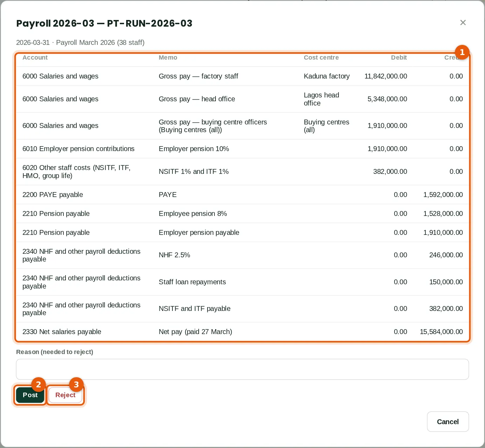485x448 pixels.
Task: Select the Employee pension 8% credit amount
Action: tap(443, 213)
